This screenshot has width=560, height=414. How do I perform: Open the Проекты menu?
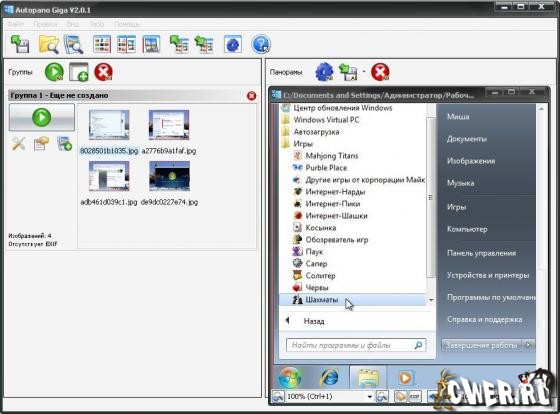(x=45, y=24)
